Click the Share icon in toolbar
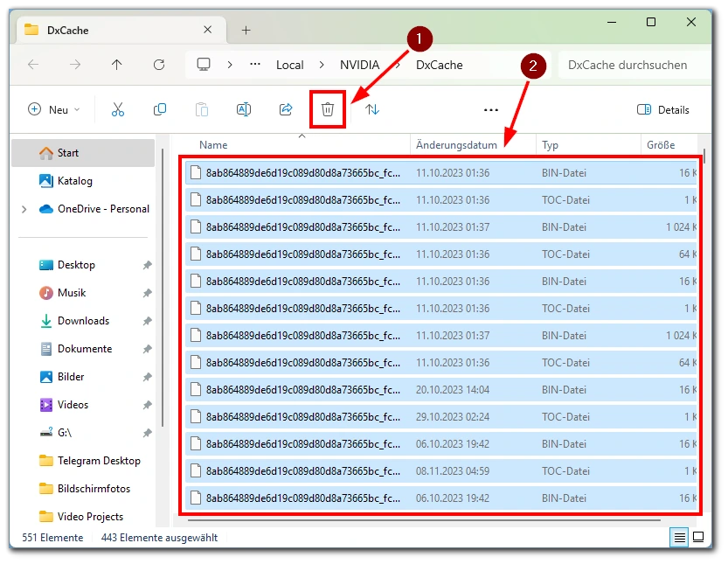Screen dimensions: 728x564 pyautogui.click(x=286, y=109)
